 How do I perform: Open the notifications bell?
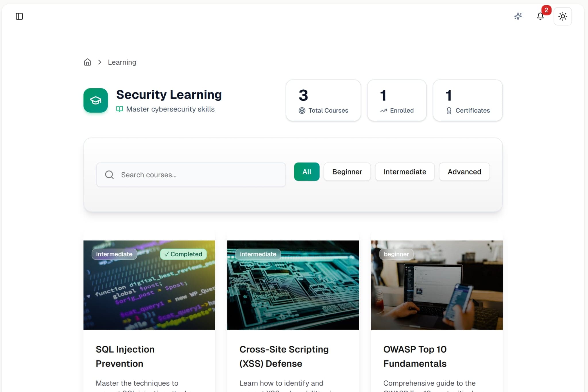click(x=541, y=16)
